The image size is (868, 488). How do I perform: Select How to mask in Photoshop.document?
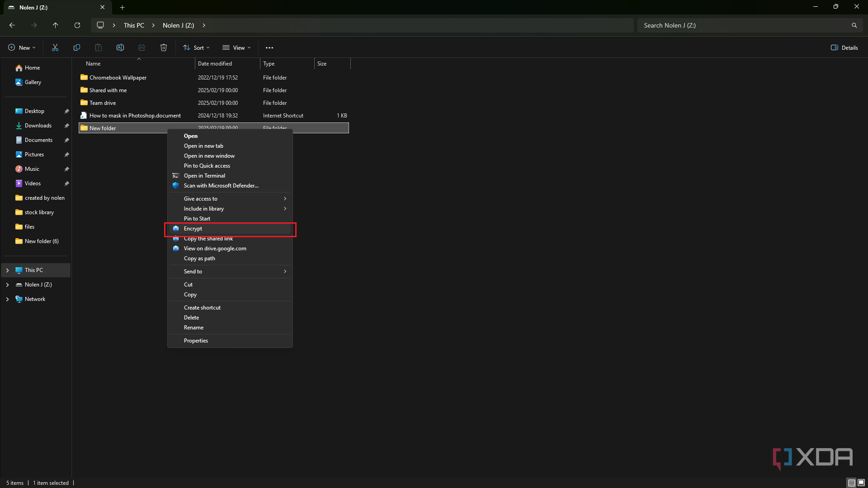click(x=214, y=116)
